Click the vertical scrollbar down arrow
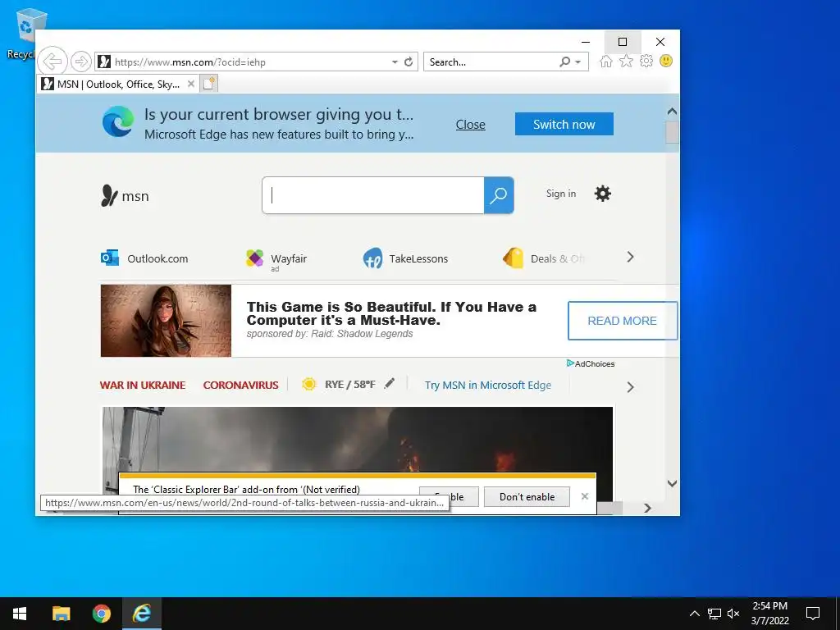Image resolution: width=840 pixels, height=630 pixels. point(672,483)
